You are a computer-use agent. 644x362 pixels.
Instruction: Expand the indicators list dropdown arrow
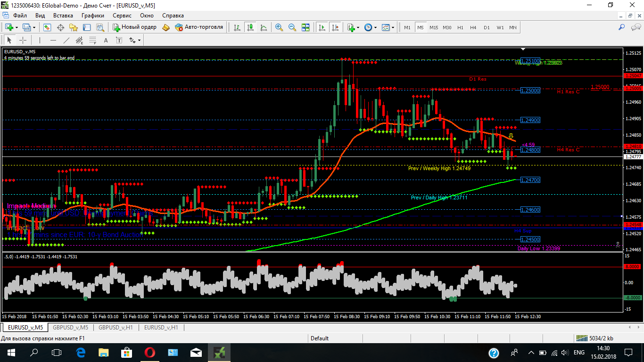pos(358,27)
